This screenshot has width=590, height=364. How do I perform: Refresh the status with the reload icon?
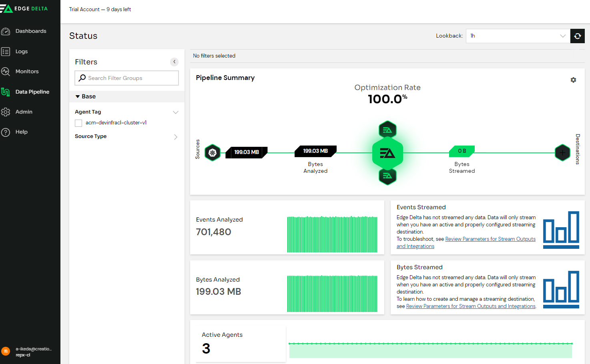coord(578,36)
